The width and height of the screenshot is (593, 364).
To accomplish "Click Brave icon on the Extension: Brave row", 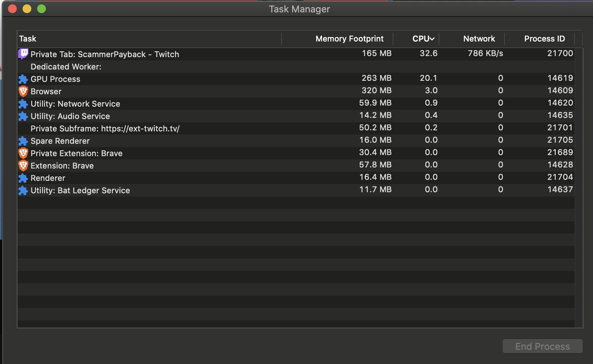I will click(23, 166).
